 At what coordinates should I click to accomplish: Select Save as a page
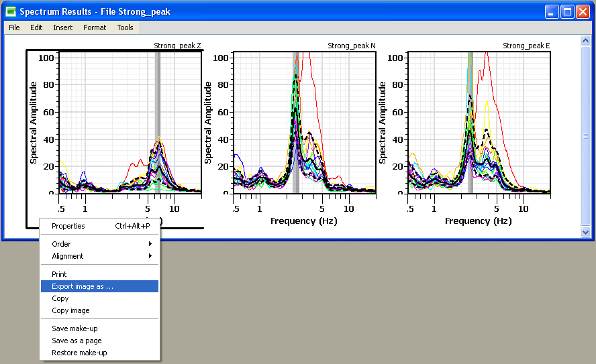(77, 341)
